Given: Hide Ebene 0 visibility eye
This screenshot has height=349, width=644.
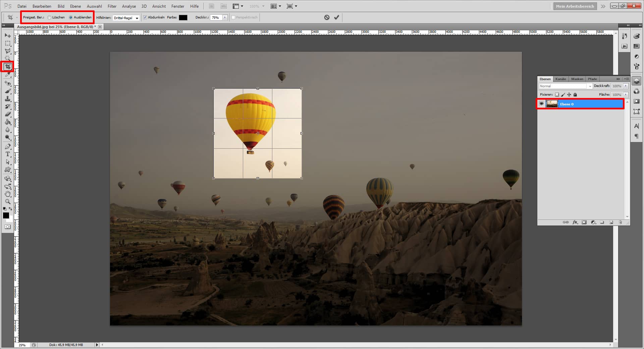Looking at the screenshot, I should point(542,104).
